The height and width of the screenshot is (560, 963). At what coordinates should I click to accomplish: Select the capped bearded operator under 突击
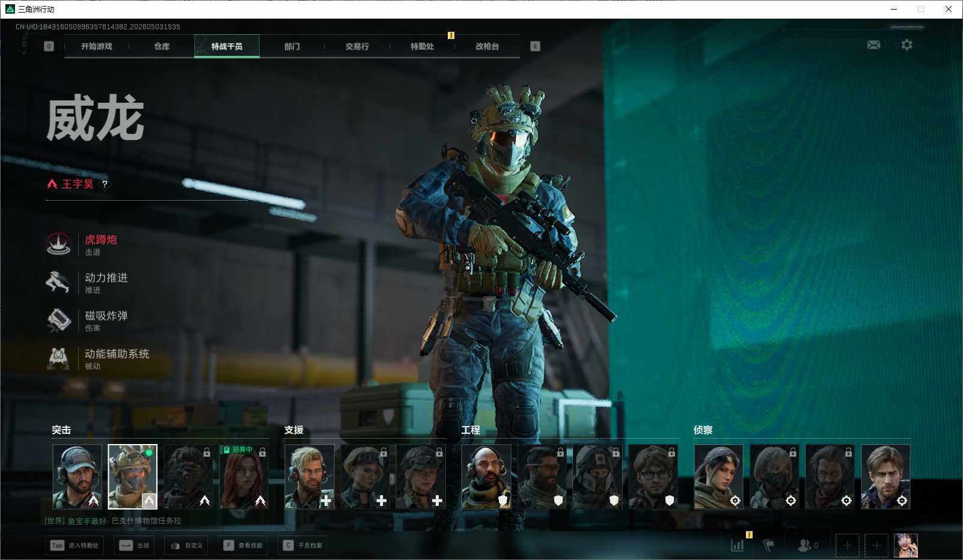77,477
